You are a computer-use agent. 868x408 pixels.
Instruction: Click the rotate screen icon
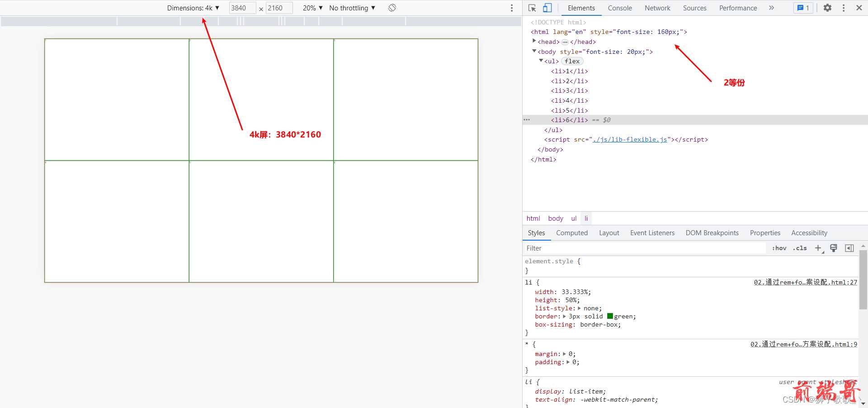tap(392, 8)
